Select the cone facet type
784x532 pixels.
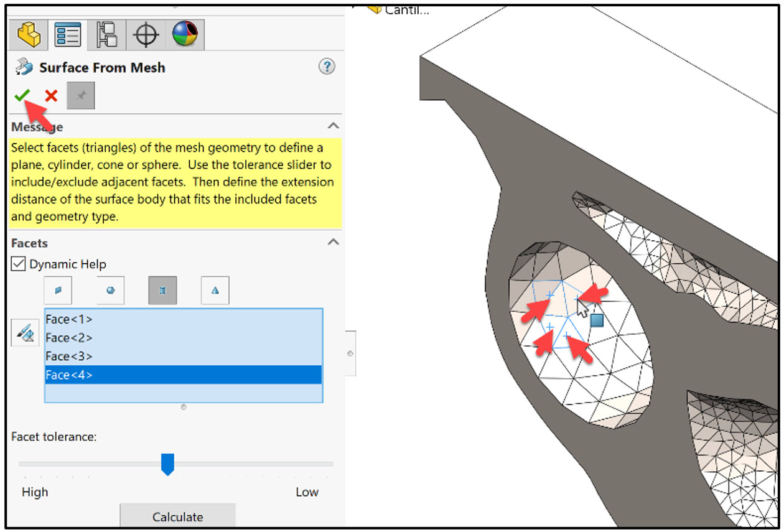214,290
